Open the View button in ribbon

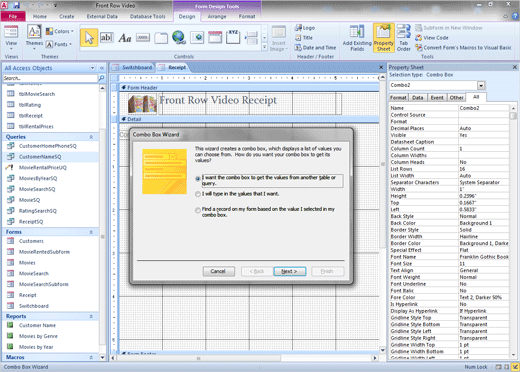coord(11,37)
